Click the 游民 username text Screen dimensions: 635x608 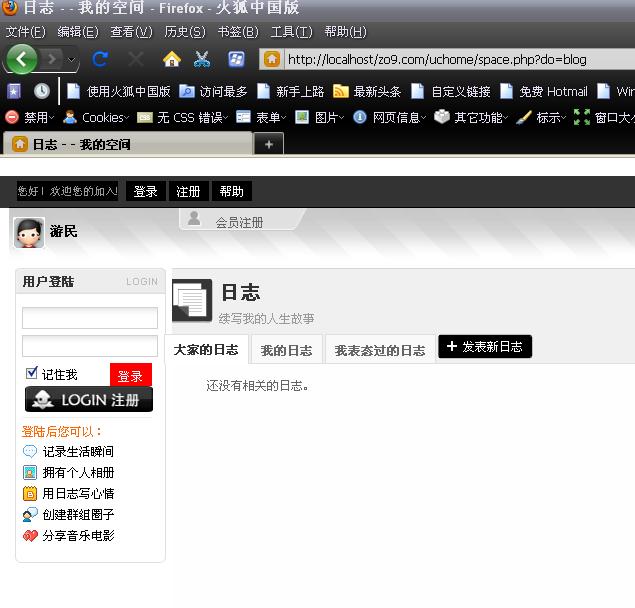64,232
